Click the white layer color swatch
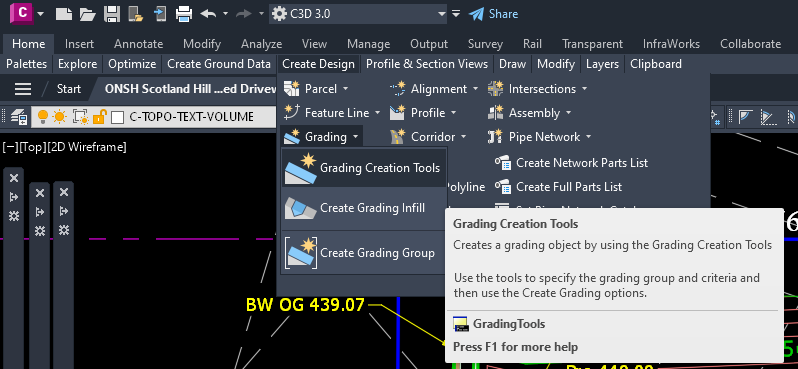Viewport: 798px width, 369px height. [x=118, y=118]
